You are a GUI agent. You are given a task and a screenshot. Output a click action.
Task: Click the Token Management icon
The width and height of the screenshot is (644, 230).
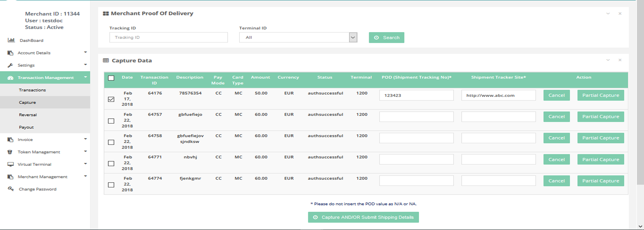pos(10,152)
